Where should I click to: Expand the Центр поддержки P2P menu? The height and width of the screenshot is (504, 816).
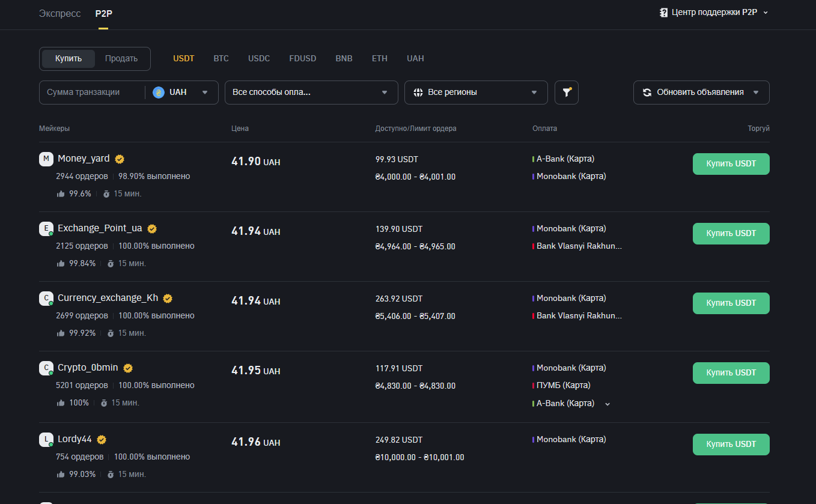tap(714, 12)
